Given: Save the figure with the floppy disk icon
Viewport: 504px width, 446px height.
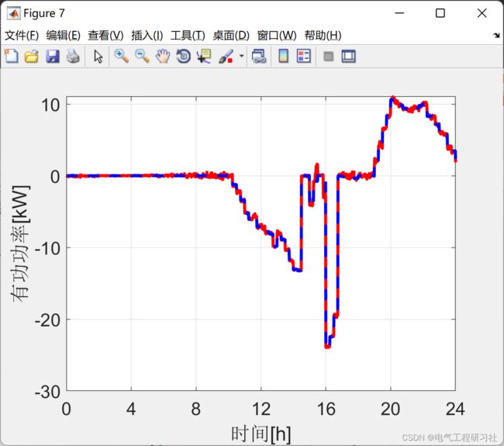Looking at the screenshot, I should click(53, 57).
